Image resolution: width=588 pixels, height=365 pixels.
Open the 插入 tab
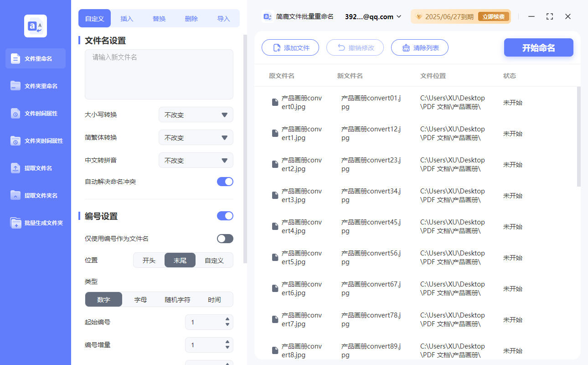pos(126,18)
